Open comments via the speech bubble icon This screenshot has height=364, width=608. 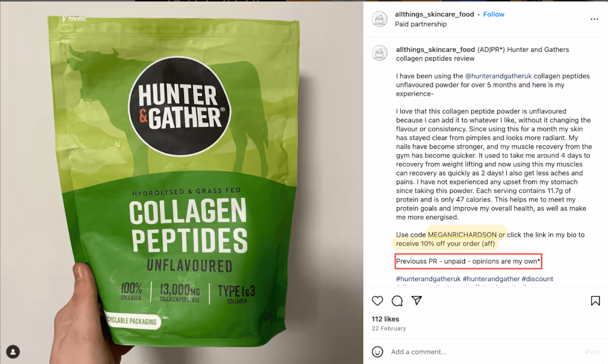pyautogui.click(x=397, y=301)
